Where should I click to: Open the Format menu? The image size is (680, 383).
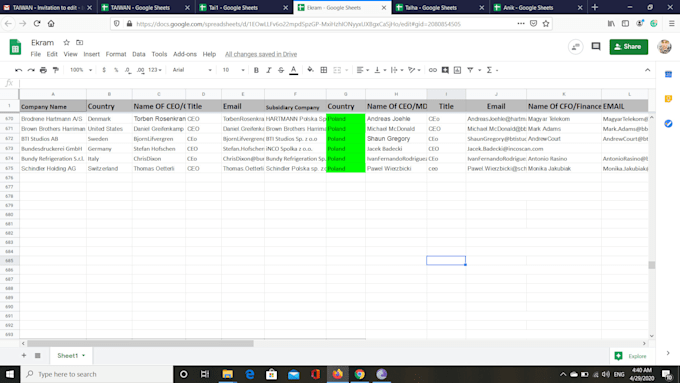coord(116,54)
